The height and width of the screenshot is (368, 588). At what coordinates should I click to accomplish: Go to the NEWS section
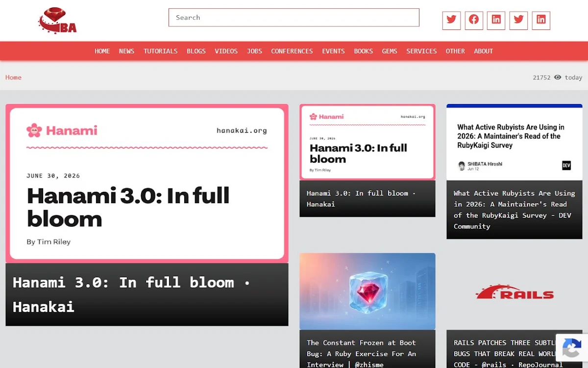coord(126,51)
